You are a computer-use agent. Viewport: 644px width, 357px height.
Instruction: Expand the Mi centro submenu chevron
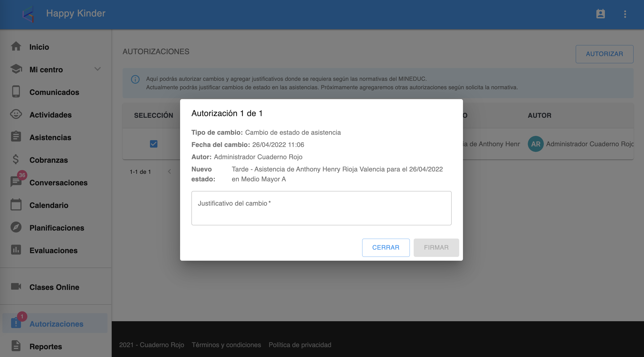pos(98,69)
